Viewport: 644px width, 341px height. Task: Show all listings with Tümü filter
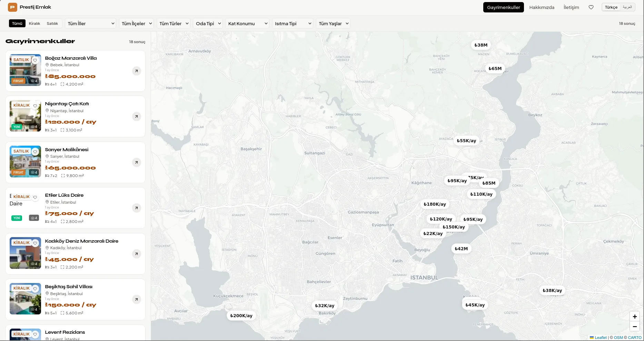click(17, 23)
